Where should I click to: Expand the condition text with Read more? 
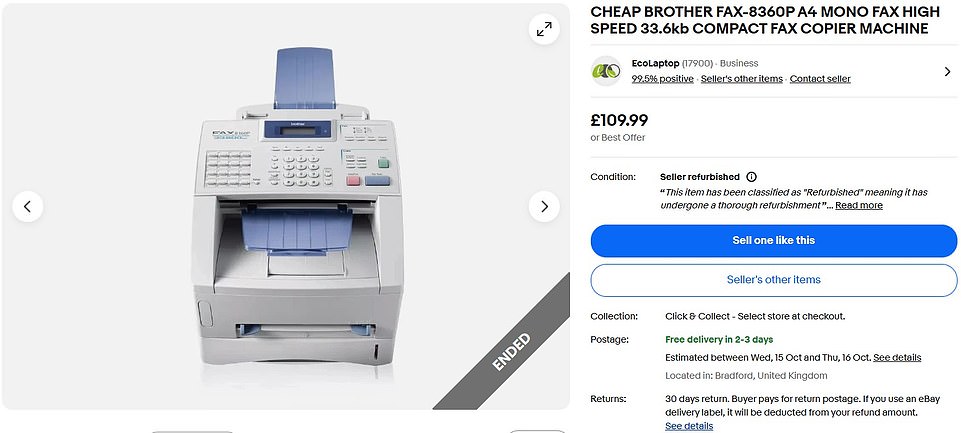859,205
